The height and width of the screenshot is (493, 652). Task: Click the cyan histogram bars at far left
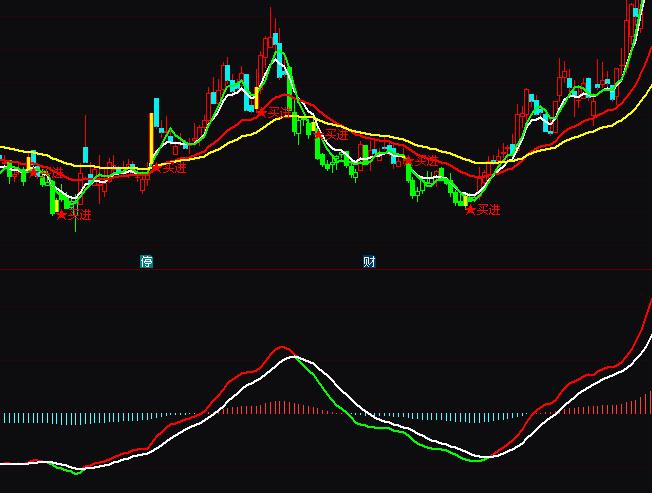[30, 417]
